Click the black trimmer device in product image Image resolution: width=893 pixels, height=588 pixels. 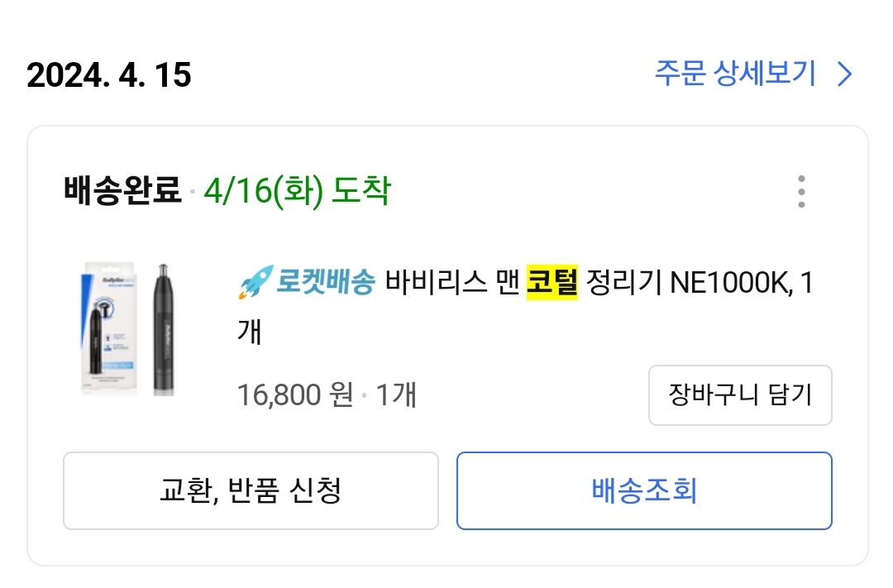pyautogui.click(x=164, y=329)
